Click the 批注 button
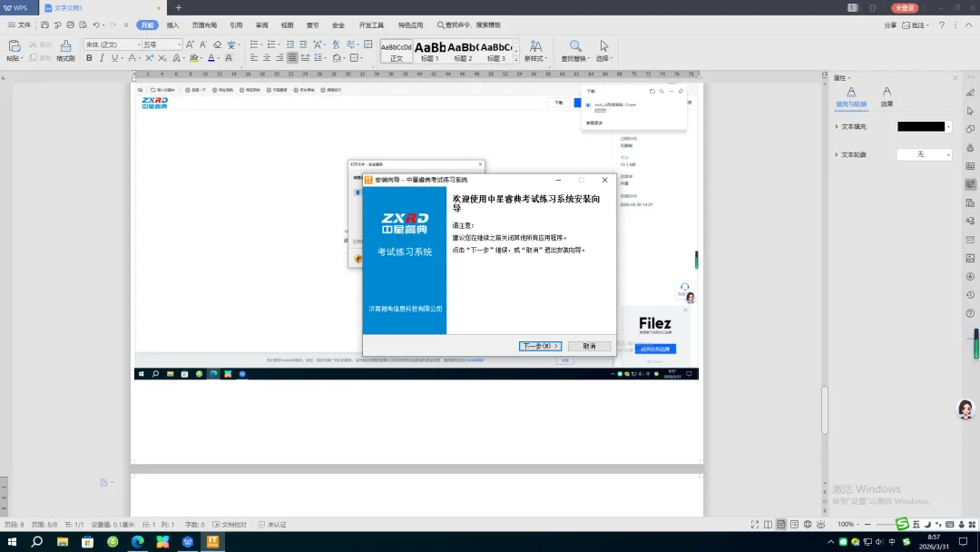 (x=915, y=25)
